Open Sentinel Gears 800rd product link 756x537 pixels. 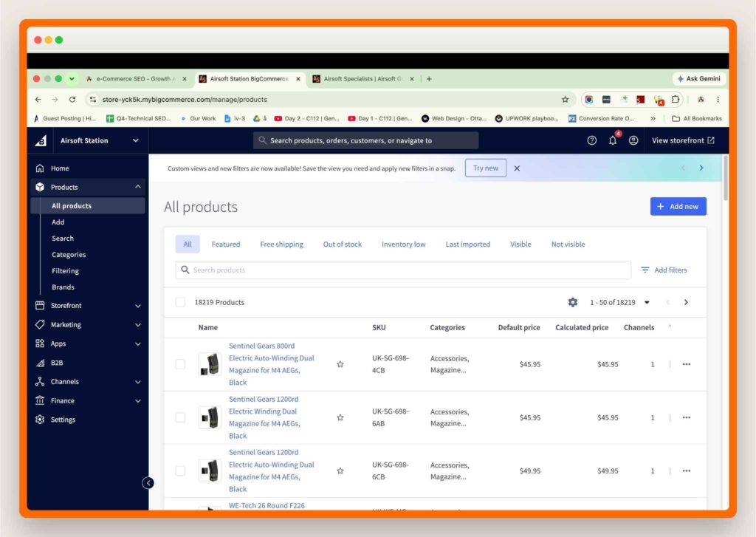pos(271,364)
